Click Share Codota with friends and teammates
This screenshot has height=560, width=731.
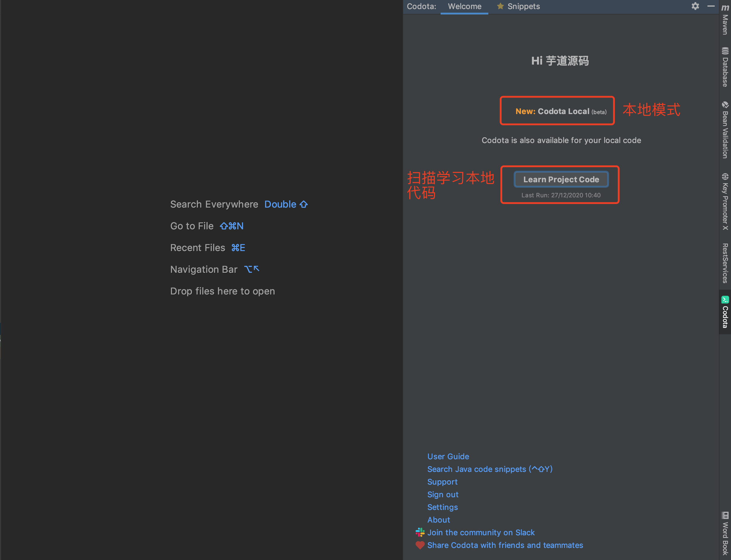(x=505, y=545)
